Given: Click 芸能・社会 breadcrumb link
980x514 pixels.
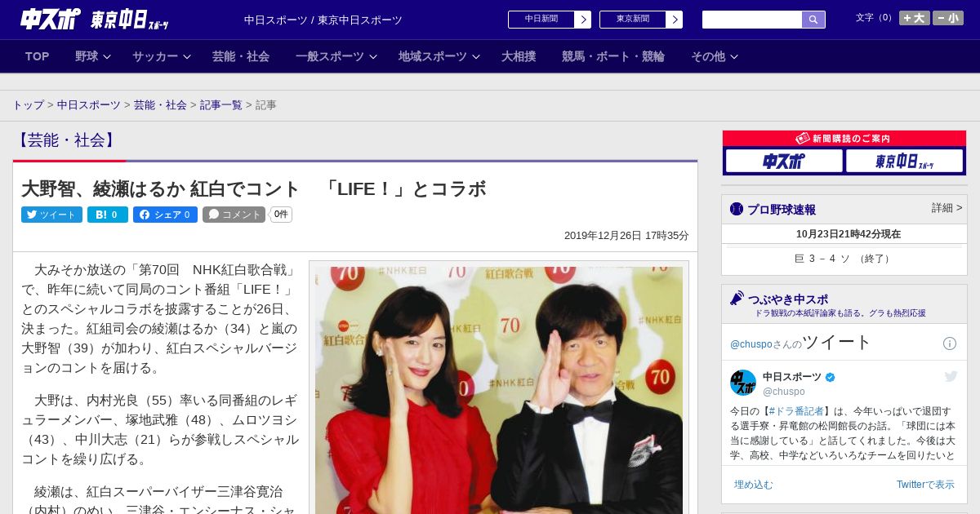Looking at the screenshot, I should [160, 105].
